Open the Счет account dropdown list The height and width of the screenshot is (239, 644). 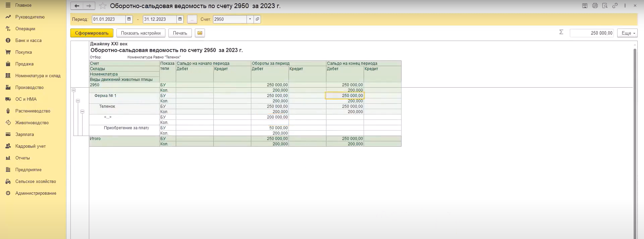pyautogui.click(x=250, y=19)
